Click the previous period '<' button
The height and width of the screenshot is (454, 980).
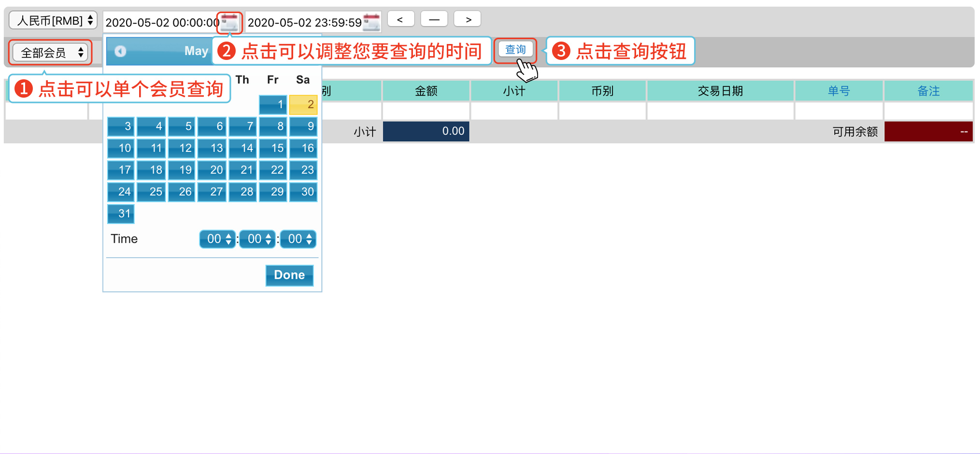[x=400, y=20]
